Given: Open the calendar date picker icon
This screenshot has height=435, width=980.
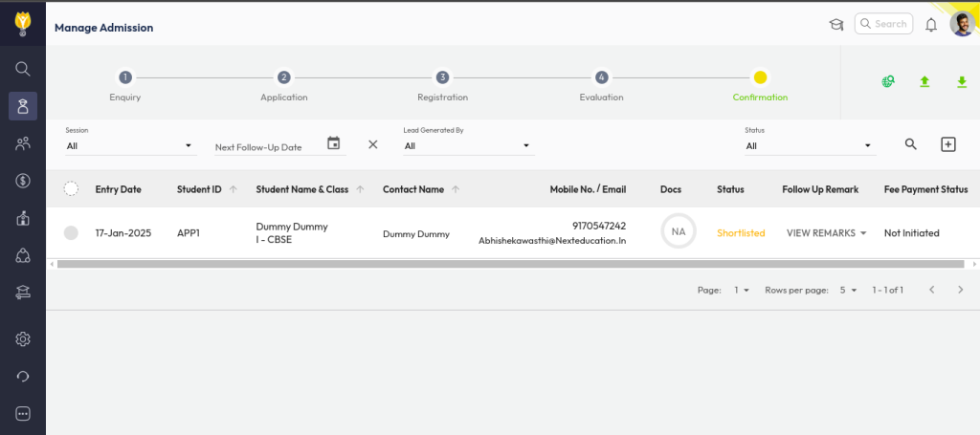Looking at the screenshot, I should (x=333, y=143).
